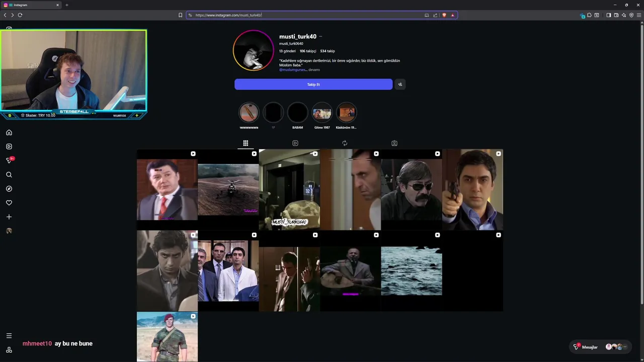644x362 pixels.
Task: Toggle the browser sidebar panel icon
Action: pos(608,15)
